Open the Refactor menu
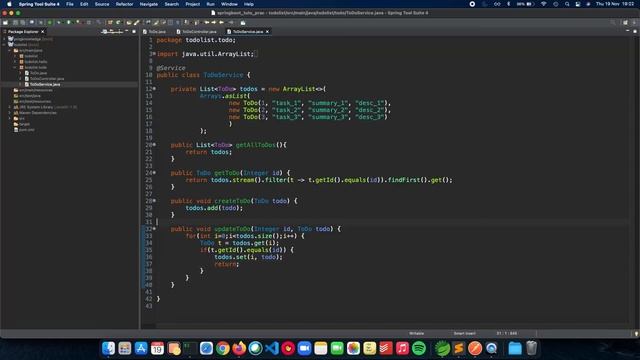 pos(124,4)
